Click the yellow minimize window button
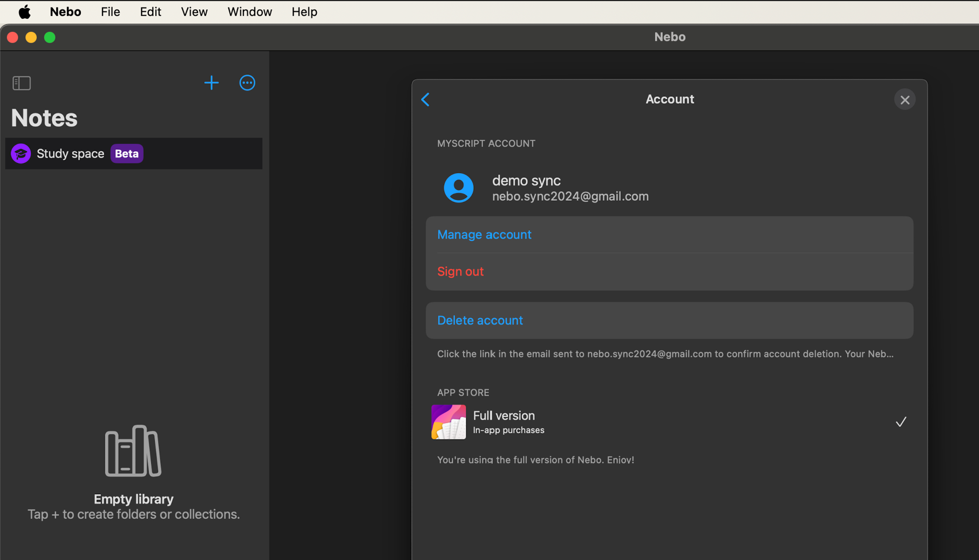This screenshot has height=560, width=979. click(x=31, y=37)
